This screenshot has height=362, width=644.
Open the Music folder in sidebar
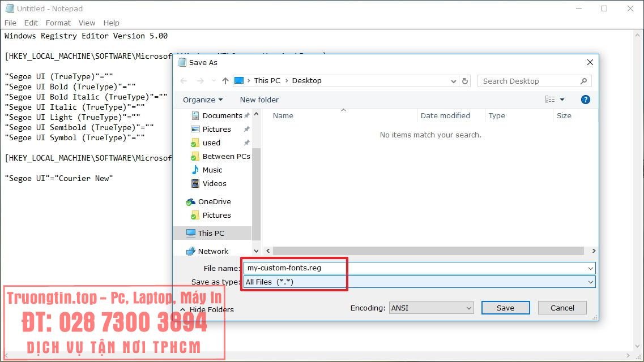pos(213,170)
